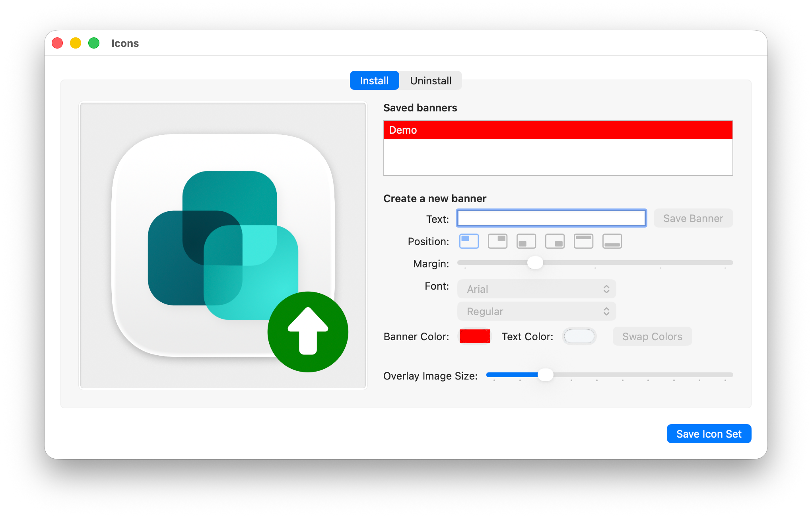Image resolution: width=812 pixels, height=518 pixels.
Task: Click the Save Icon Set button
Action: pyautogui.click(x=709, y=434)
